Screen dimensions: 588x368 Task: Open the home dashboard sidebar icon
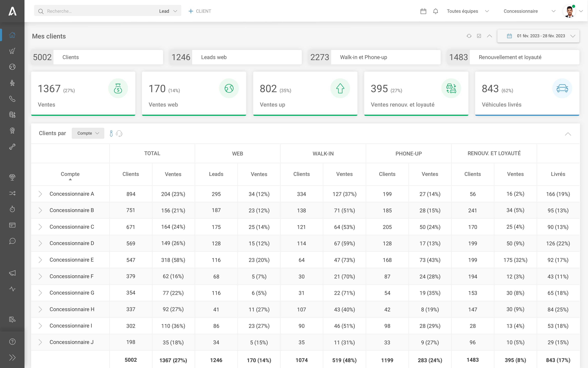(12, 35)
